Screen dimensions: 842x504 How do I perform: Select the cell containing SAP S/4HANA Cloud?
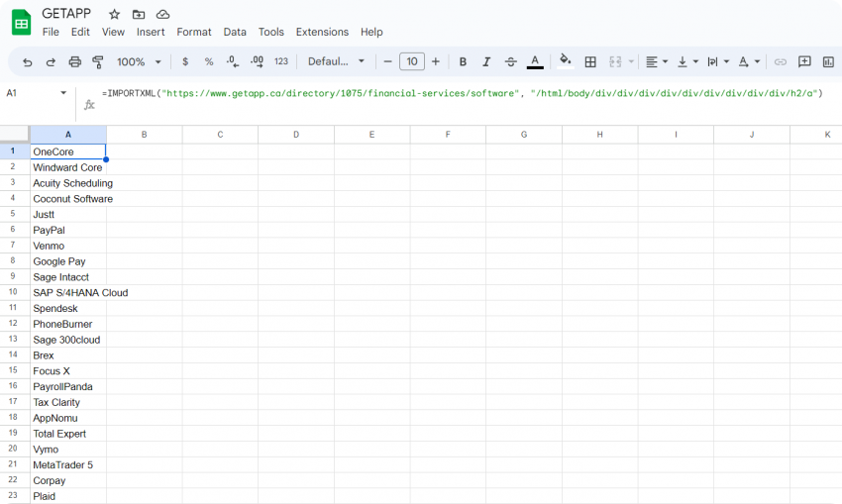(x=68, y=292)
